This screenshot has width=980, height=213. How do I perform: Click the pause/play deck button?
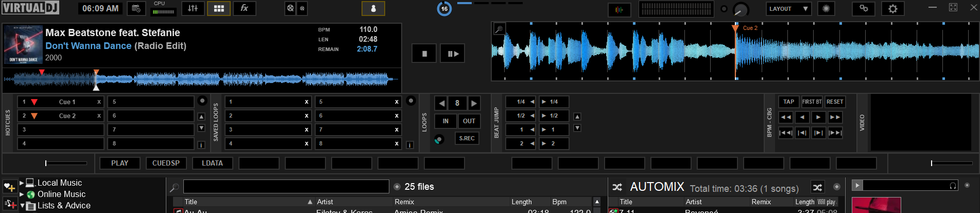point(453,54)
